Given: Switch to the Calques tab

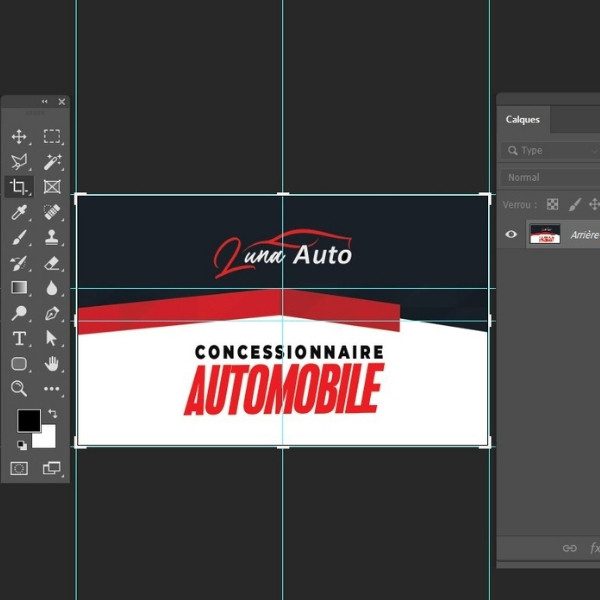Looking at the screenshot, I should (523, 119).
